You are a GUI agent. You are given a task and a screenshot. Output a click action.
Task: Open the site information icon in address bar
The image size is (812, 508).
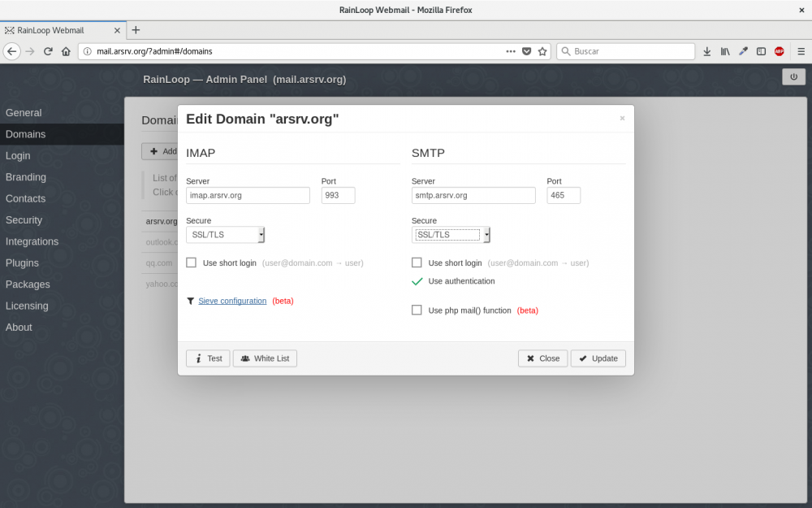click(88, 51)
